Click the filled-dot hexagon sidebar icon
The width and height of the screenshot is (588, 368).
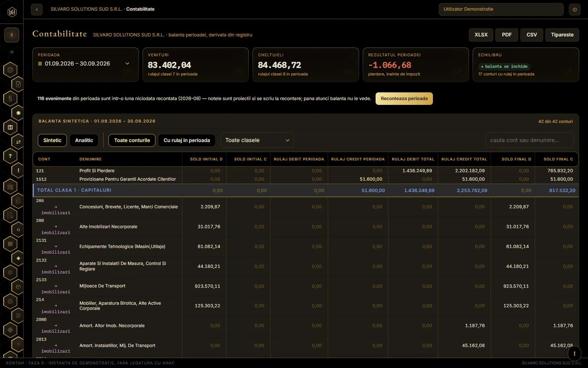pyautogui.click(x=18, y=113)
